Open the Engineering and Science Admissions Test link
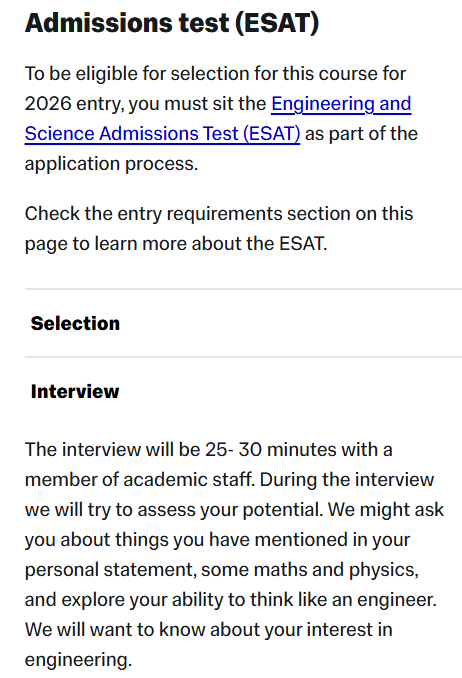 tap(341, 104)
